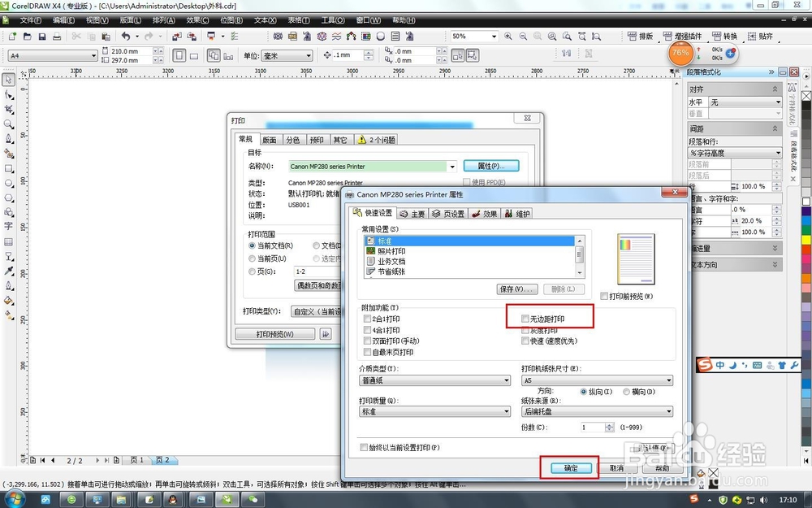The width and height of the screenshot is (812, 508).
Task: Open the 介质类型 media type dropdown
Action: pyautogui.click(x=435, y=380)
